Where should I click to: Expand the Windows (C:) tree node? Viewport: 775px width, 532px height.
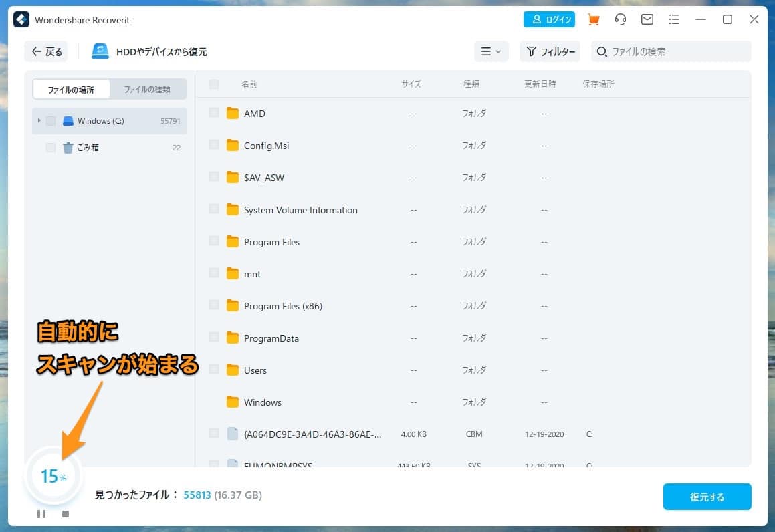(39, 121)
